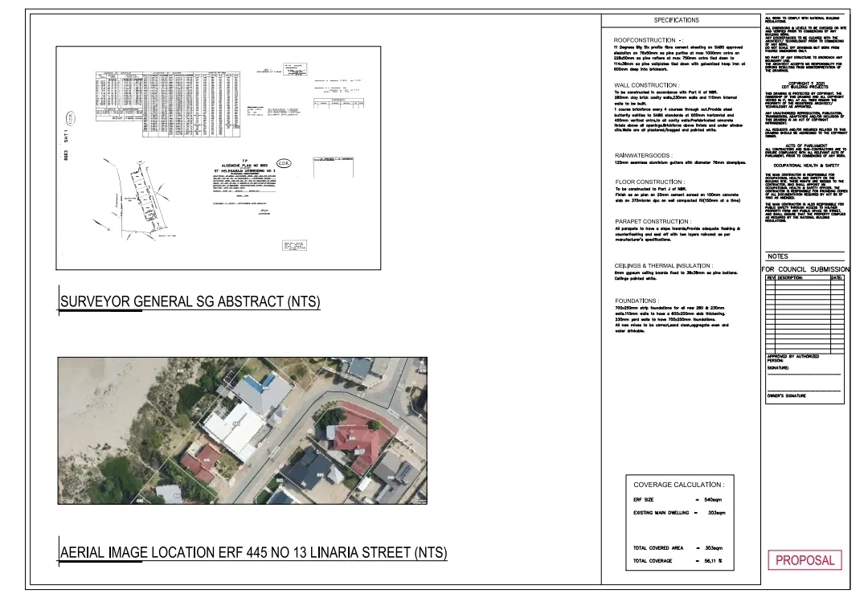868x594 pixels.
Task: Select the RAINWATERGOODS heading
Action: pos(643,156)
